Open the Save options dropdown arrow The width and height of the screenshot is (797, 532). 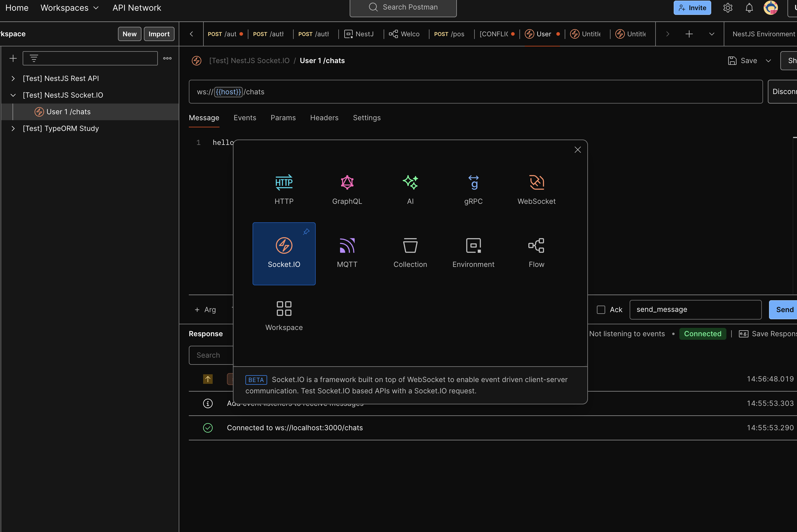click(x=768, y=61)
